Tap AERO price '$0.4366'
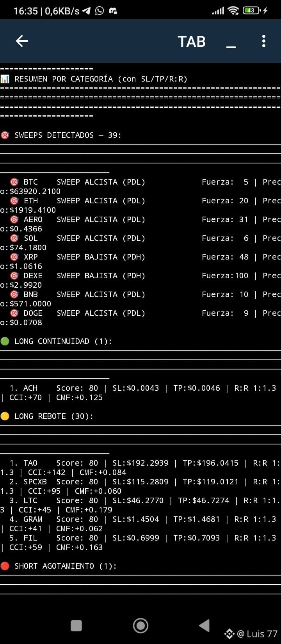 (26, 229)
